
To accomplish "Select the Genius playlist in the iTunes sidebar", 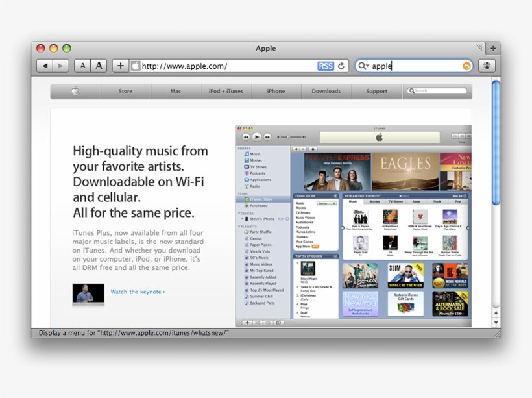I will [253, 238].
